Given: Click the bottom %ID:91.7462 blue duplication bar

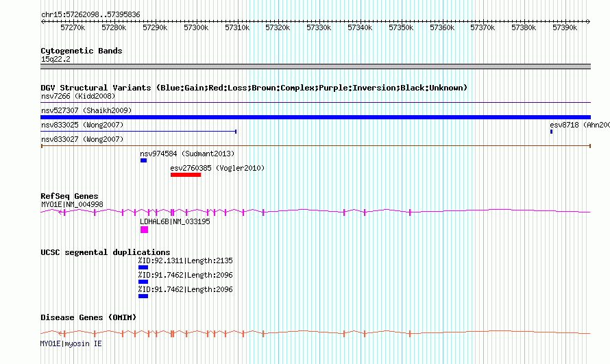Looking at the screenshot, I should click(x=143, y=296).
